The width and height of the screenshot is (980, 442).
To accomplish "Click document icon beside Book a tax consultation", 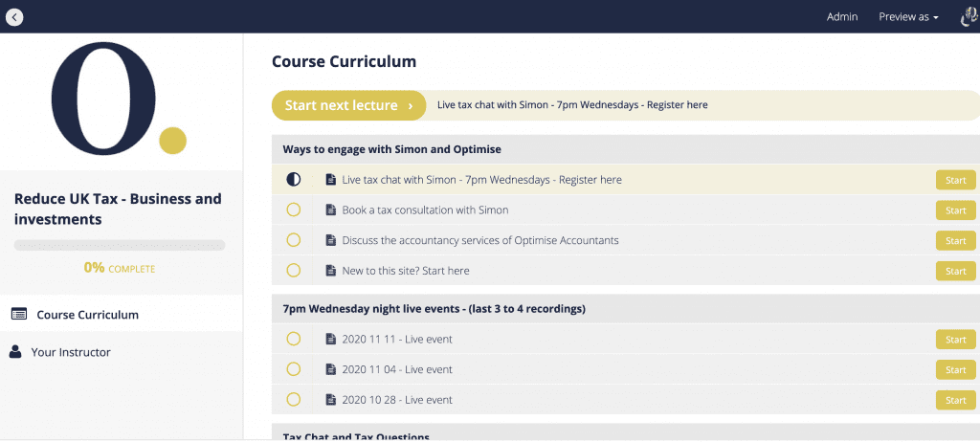I will tap(330, 210).
